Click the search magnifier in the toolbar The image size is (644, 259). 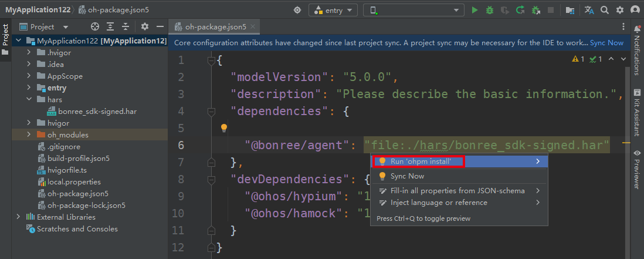point(604,10)
